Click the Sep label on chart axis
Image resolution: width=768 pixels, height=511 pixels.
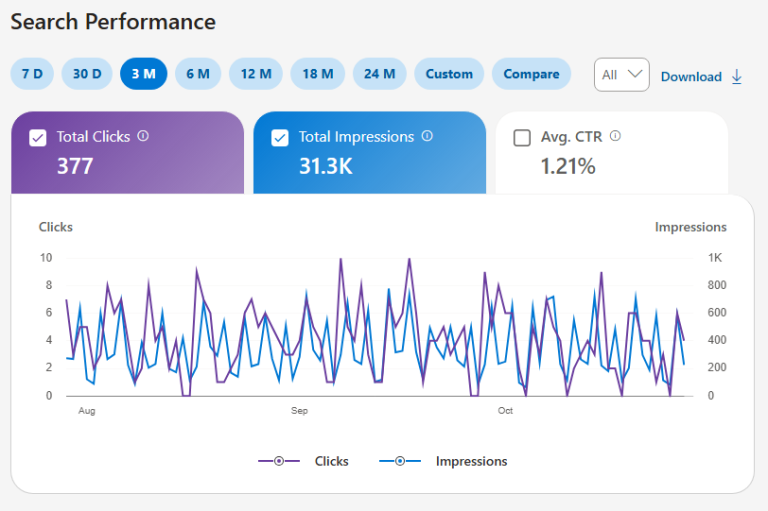pyautogui.click(x=299, y=411)
